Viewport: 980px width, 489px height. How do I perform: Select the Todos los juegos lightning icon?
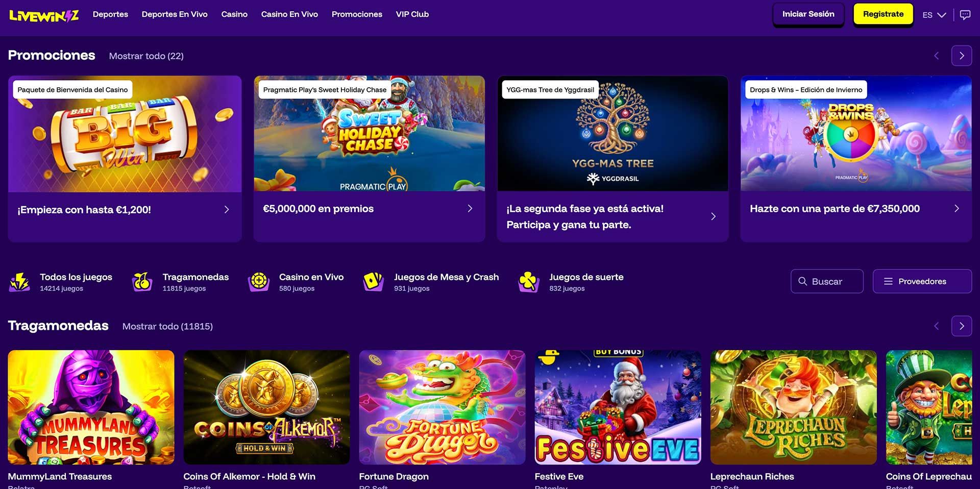[19, 282]
